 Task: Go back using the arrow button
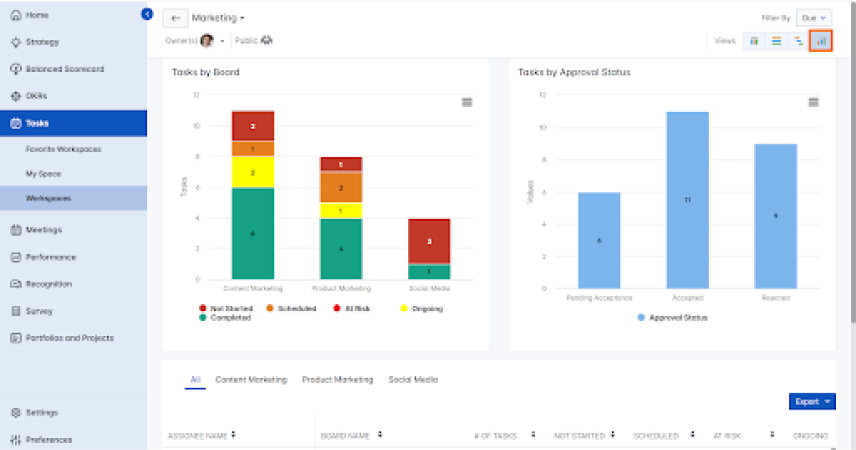click(x=175, y=18)
